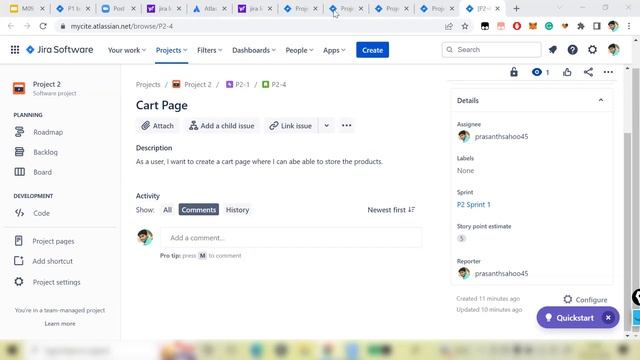Dismiss the Quickstart button
The image size is (640, 360).
(608, 318)
